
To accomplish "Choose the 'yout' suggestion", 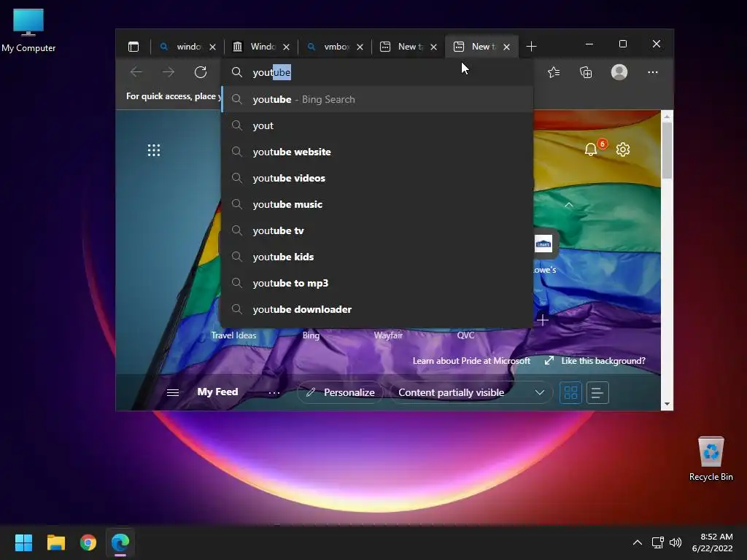I will tap(377, 125).
